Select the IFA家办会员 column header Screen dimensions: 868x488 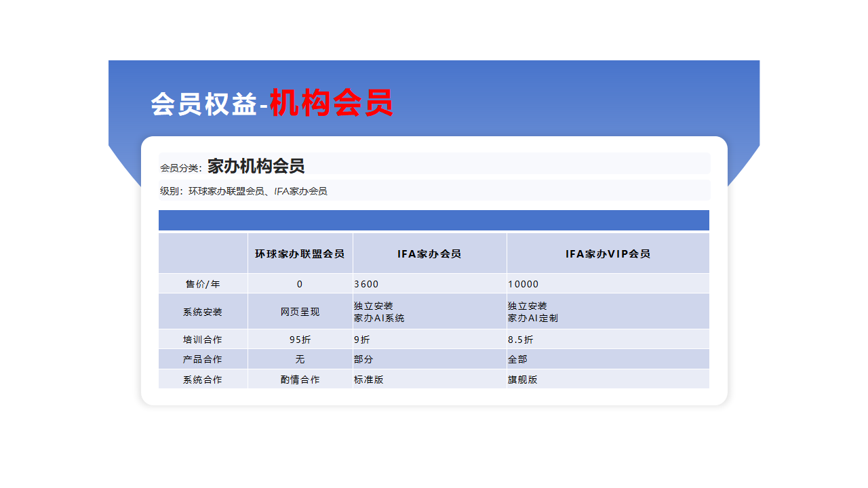tap(429, 253)
